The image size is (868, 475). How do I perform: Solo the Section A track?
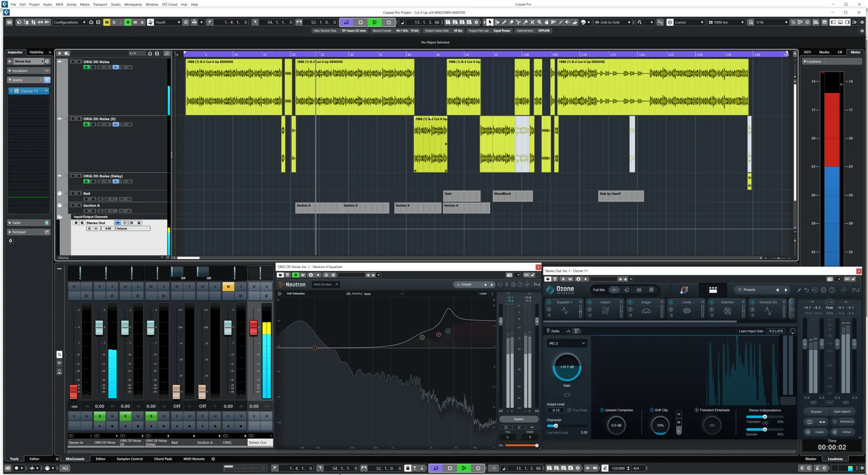[x=79, y=205]
